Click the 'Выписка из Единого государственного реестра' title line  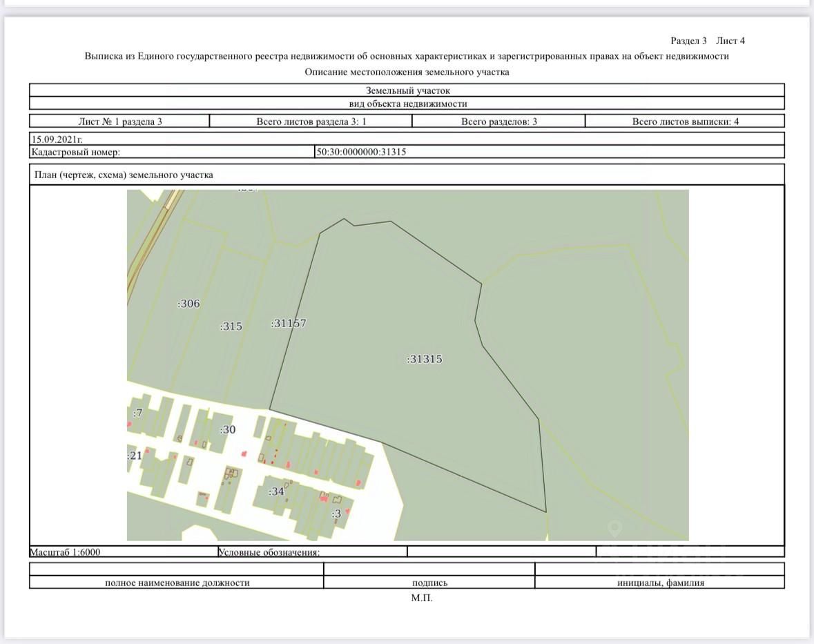(x=407, y=56)
